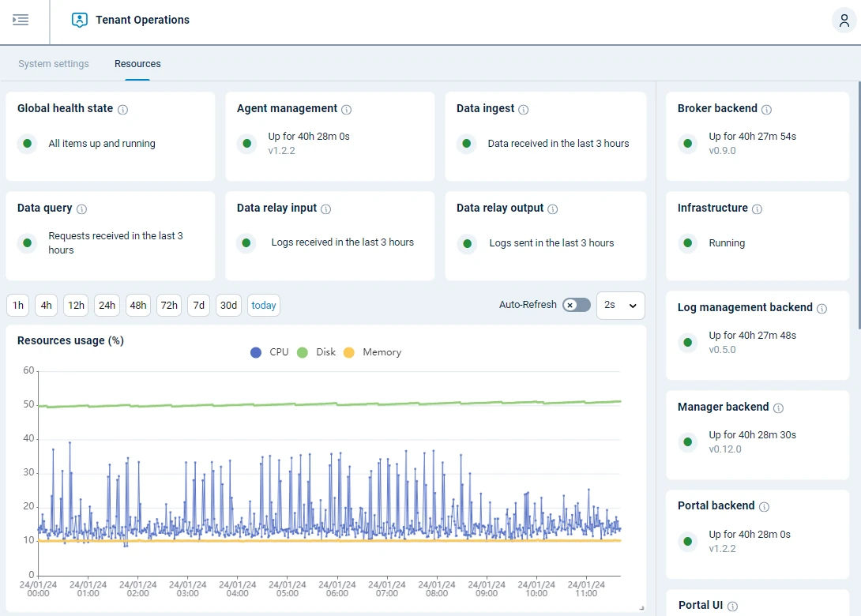The width and height of the screenshot is (861, 616).
Task: Select the Resources tab
Action: [x=137, y=64]
